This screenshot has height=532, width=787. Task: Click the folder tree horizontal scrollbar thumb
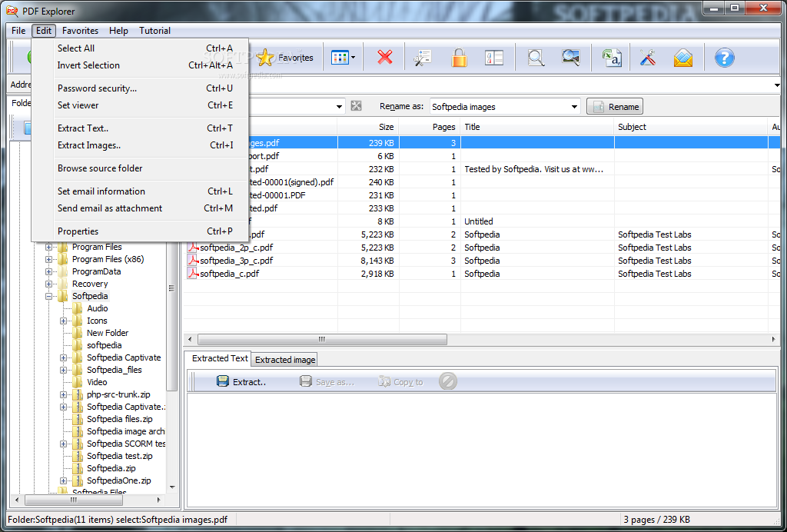tap(73, 500)
